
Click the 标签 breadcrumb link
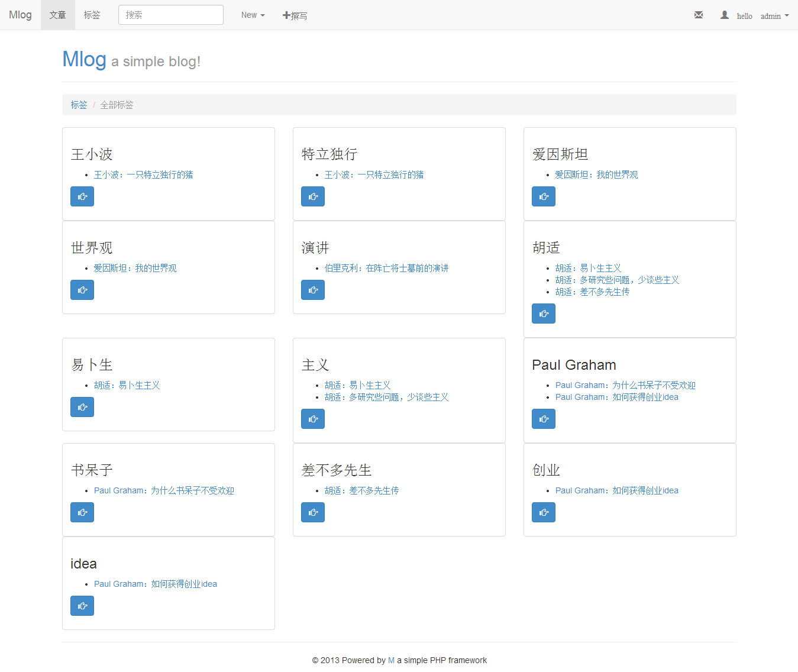tap(79, 105)
